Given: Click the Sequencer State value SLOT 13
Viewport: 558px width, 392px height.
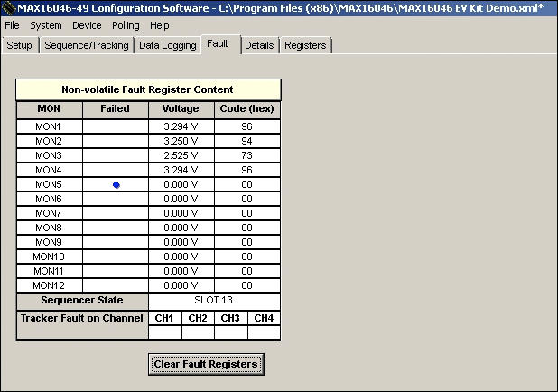Looking at the screenshot, I should (214, 300).
